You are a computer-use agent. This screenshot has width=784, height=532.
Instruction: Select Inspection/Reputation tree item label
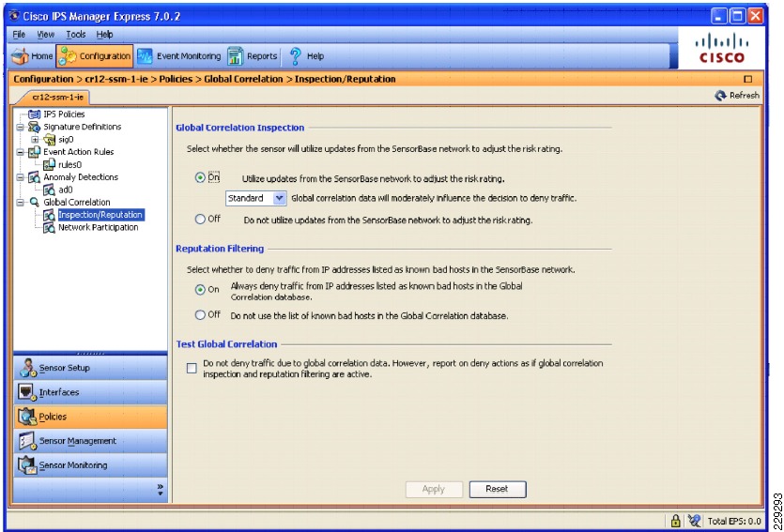click(100, 215)
